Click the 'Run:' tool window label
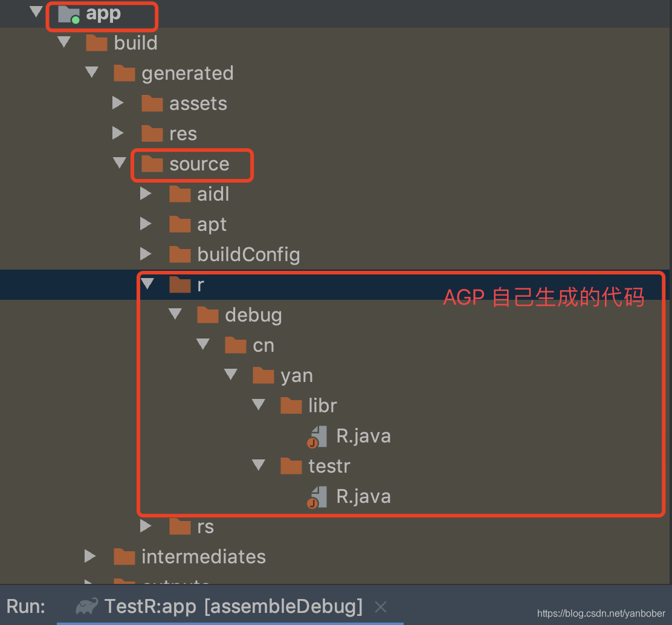672x625 pixels. [x=26, y=607]
